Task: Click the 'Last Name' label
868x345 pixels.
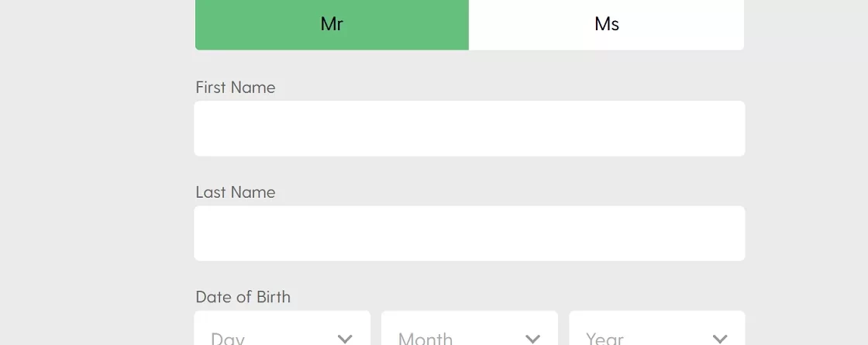Action: pyautogui.click(x=236, y=192)
